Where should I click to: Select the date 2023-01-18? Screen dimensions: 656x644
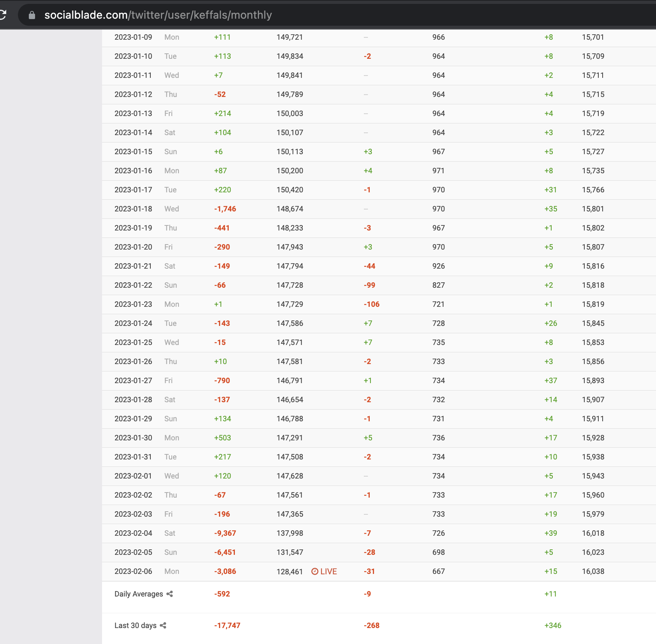(x=133, y=209)
